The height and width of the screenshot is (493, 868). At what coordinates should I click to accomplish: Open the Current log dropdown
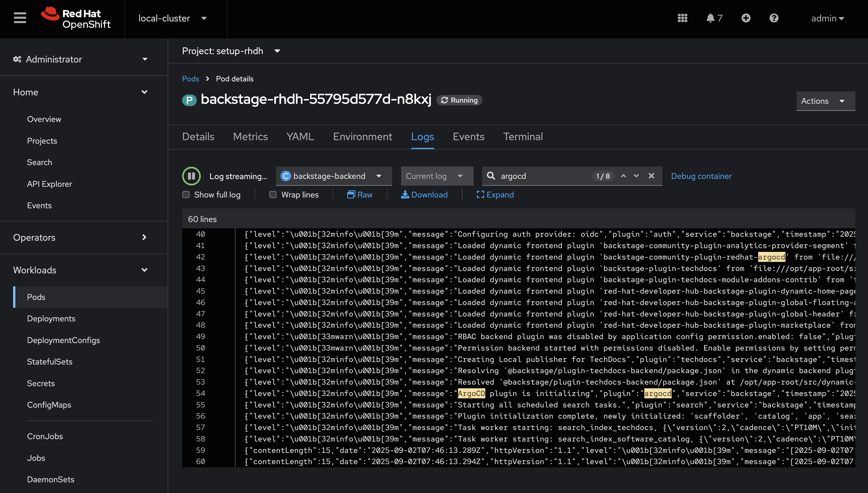(x=437, y=176)
